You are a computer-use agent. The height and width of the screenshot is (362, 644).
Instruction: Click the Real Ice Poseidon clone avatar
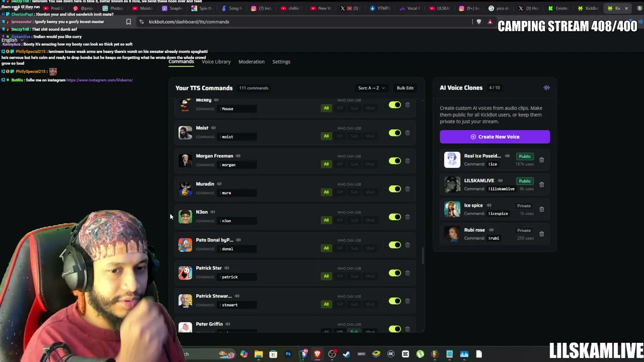452,160
